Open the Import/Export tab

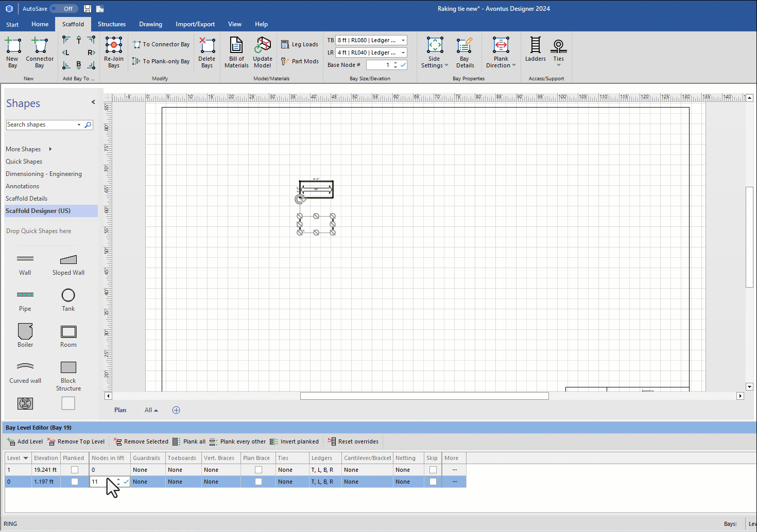tap(195, 24)
